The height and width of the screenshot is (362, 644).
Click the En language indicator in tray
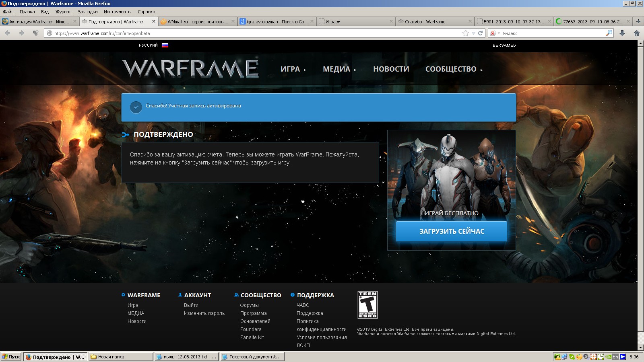click(615, 357)
